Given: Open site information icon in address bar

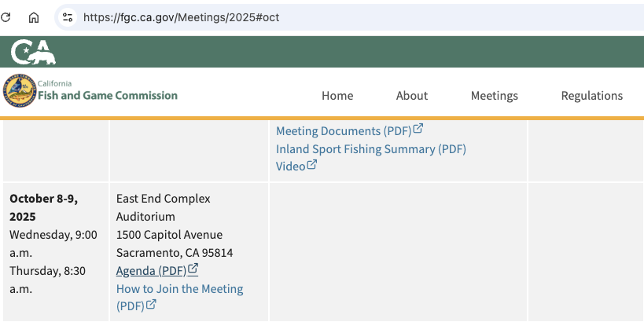Looking at the screenshot, I should coord(68,16).
